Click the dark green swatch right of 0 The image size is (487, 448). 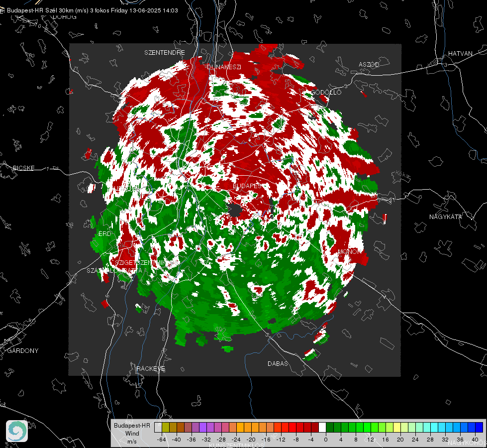tap(330, 427)
